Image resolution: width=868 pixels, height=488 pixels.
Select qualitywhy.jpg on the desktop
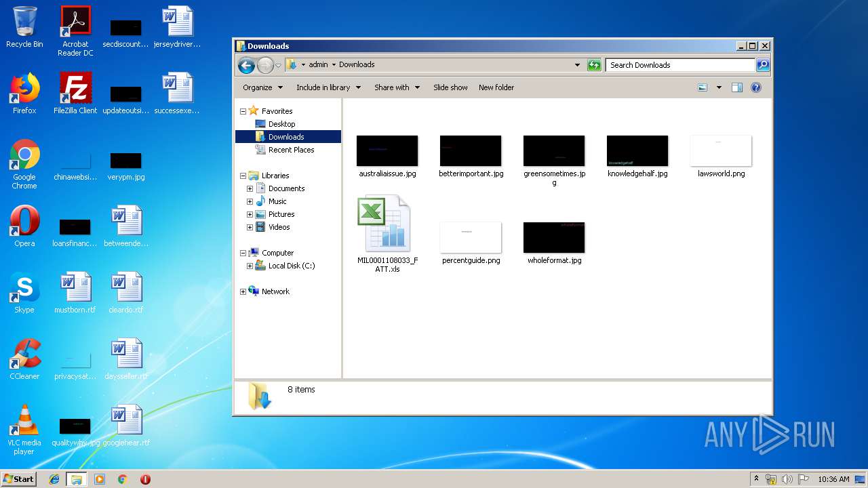[75, 432]
